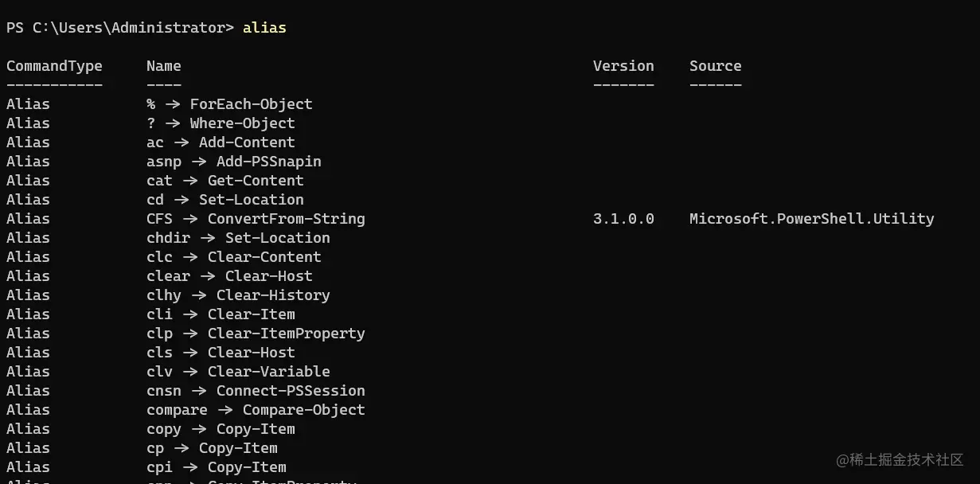Click the clp -> Clear-ItemProperty entry
The height and width of the screenshot is (484, 980).
click(256, 334)
